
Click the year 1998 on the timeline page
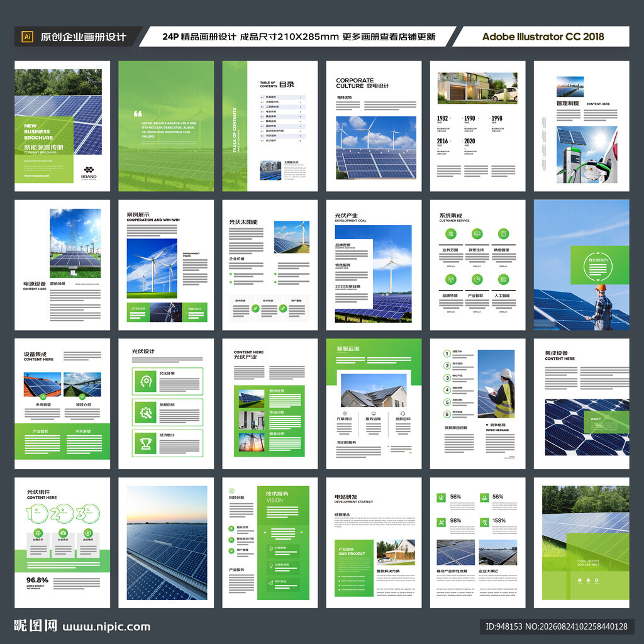click(x=497, y=118)
